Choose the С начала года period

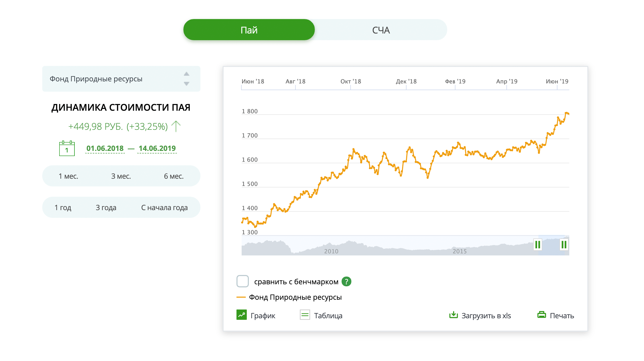coord(164,208)
